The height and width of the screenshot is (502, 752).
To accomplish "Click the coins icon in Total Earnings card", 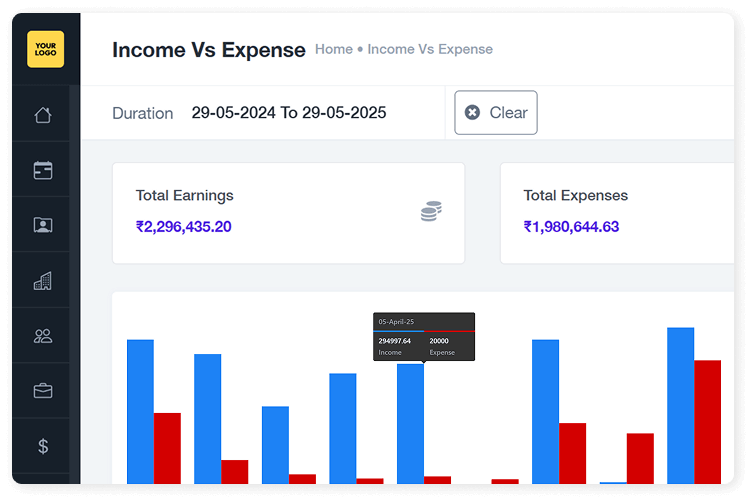I will [x=431, y=211].
